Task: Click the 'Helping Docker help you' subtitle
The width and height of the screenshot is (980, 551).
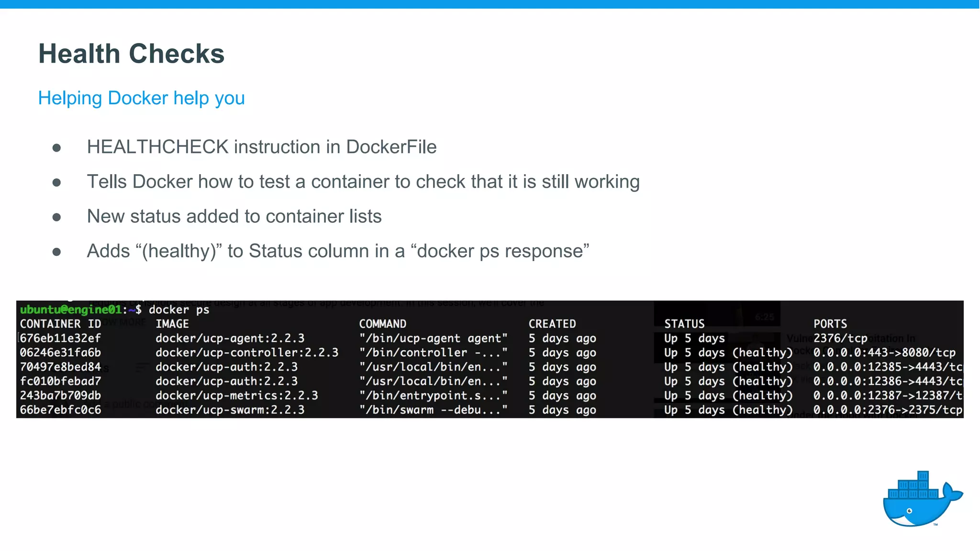Action: (x=141, y=98)
